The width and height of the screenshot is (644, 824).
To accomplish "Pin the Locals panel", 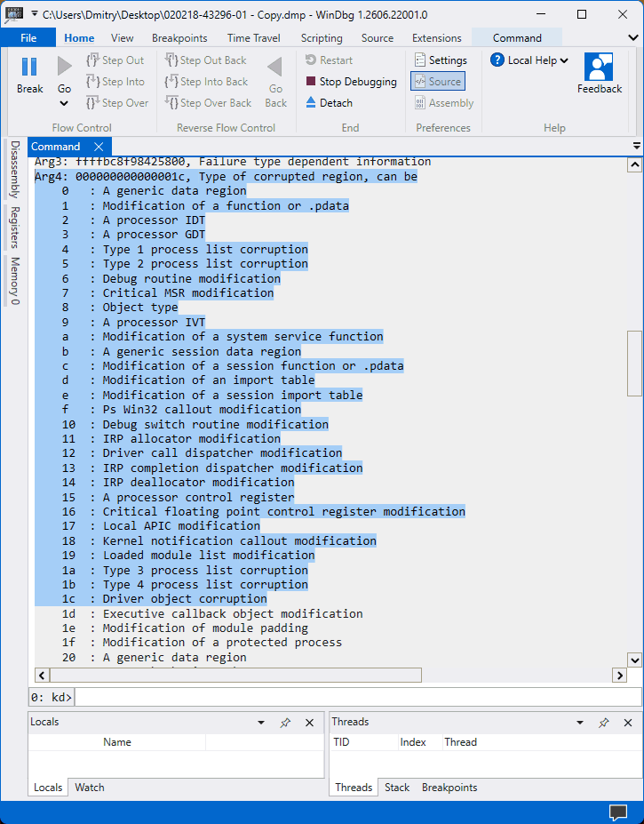I will (285, 723).
